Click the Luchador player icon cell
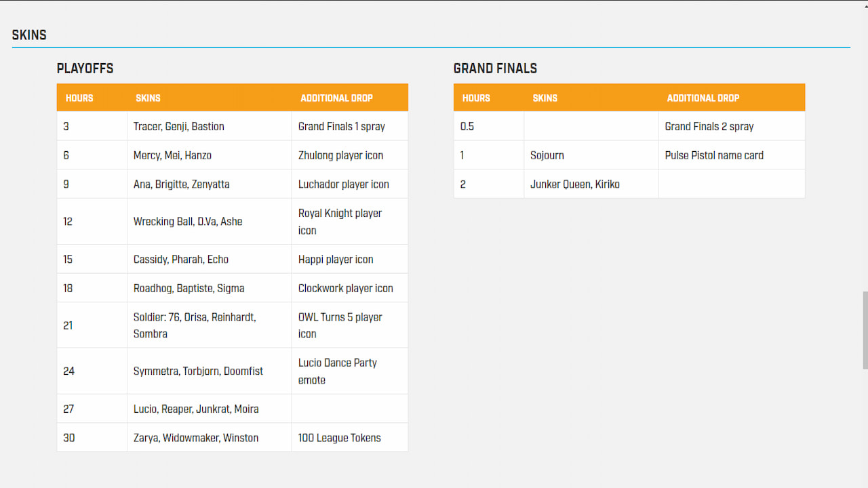868x488 pixels. tap(343, 184)
